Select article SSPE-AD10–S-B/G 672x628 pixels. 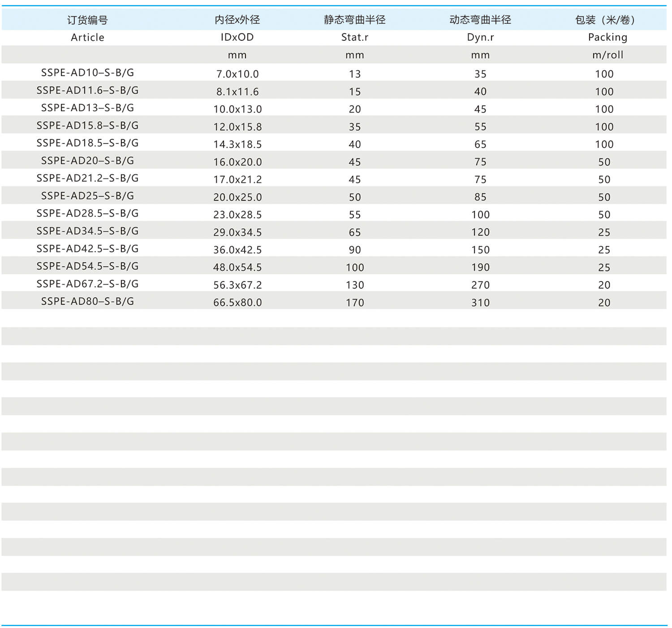(87, 73)
